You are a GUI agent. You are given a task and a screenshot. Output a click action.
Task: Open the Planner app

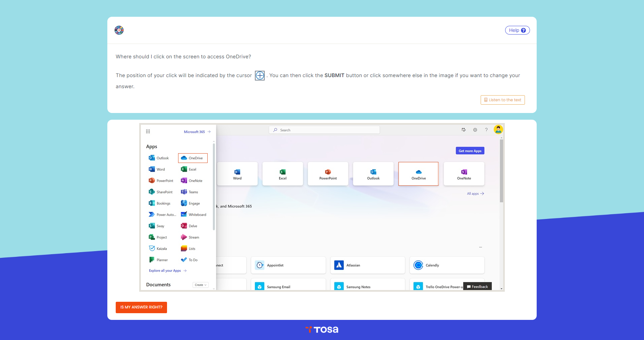(x=158, y=260)
